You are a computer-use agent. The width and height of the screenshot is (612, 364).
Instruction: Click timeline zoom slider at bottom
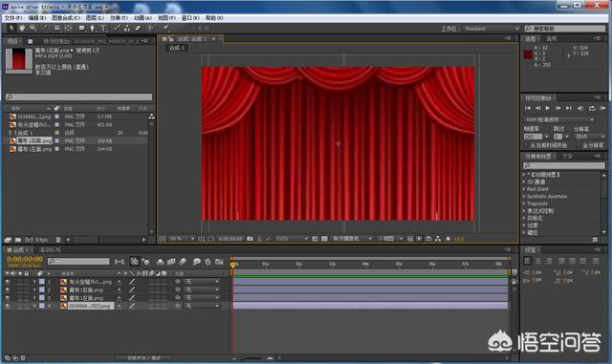click(251, 357)
